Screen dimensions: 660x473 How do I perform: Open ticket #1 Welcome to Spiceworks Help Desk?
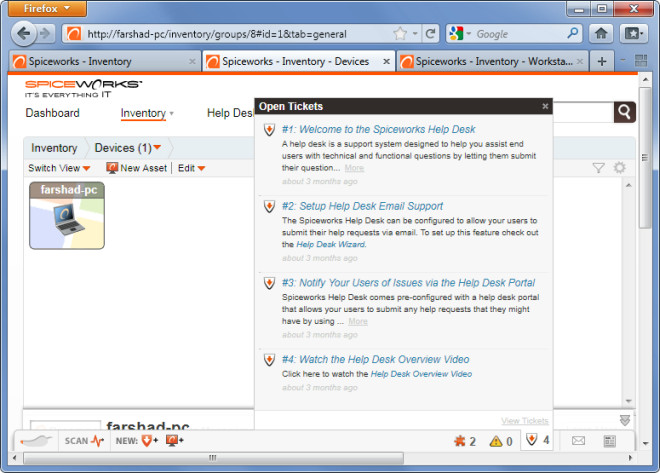[x=378, y=129]
